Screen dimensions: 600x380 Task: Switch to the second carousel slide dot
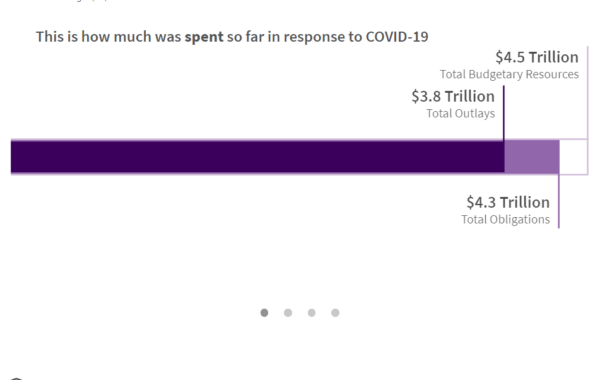(x=288, y=313)
